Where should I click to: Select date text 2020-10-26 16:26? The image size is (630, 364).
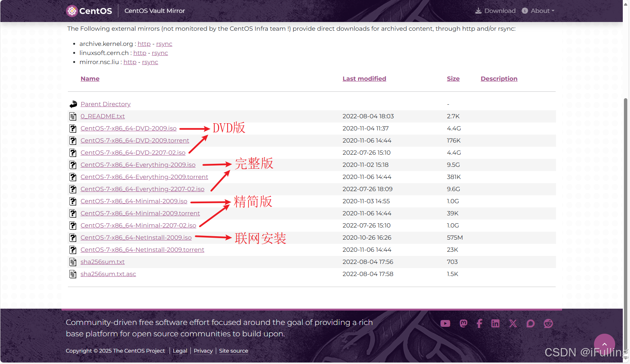click(x=367, y=238)
